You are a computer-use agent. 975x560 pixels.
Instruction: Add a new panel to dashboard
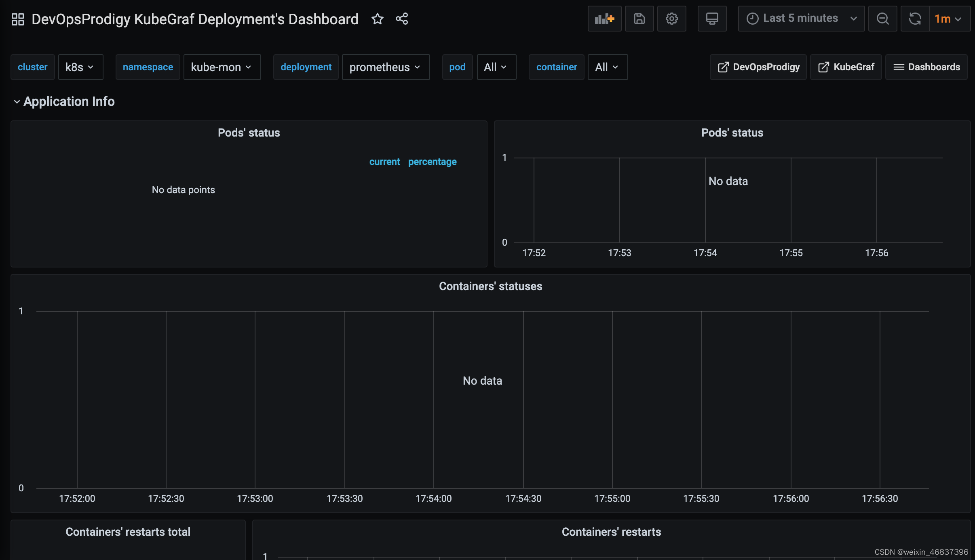coord(604,19)
